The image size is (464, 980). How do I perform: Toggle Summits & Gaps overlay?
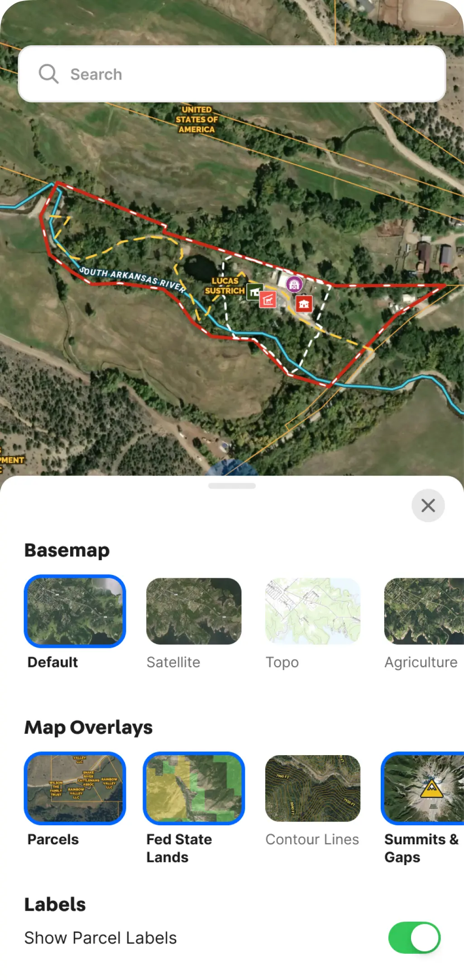coord(423,788)
